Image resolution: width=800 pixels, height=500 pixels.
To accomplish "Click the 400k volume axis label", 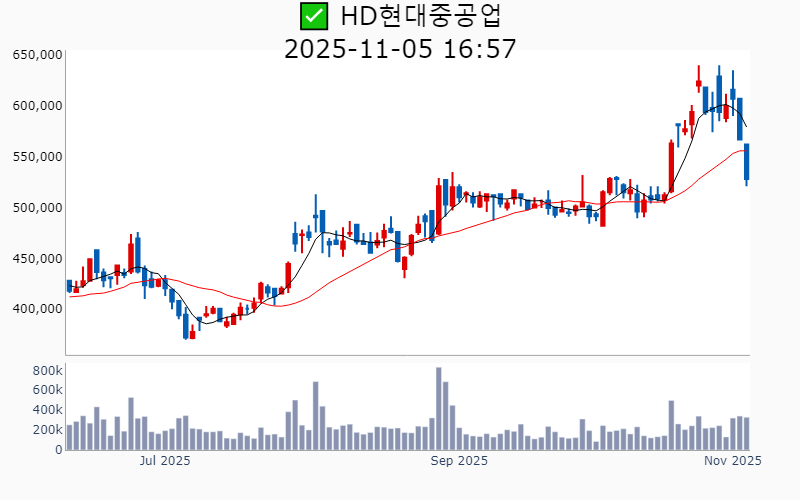I will (47, 410).
